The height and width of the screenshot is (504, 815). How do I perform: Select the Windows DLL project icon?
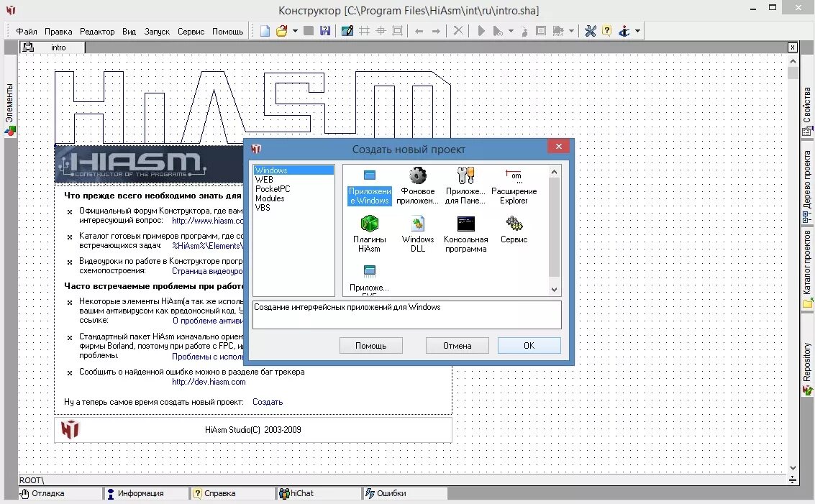417,234
